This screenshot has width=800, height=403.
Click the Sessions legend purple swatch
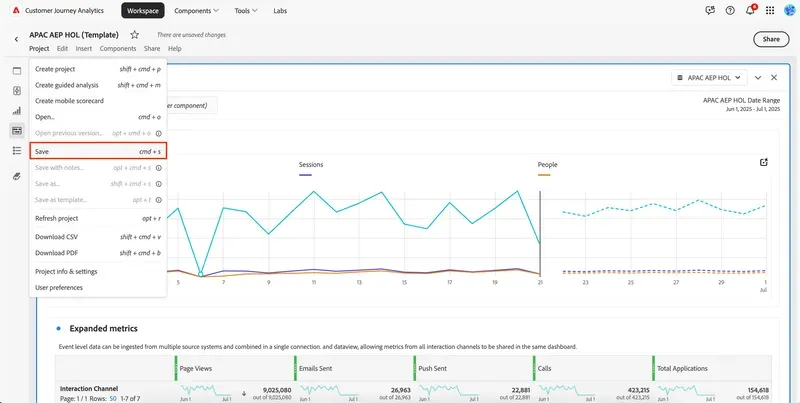coord(305,175)
